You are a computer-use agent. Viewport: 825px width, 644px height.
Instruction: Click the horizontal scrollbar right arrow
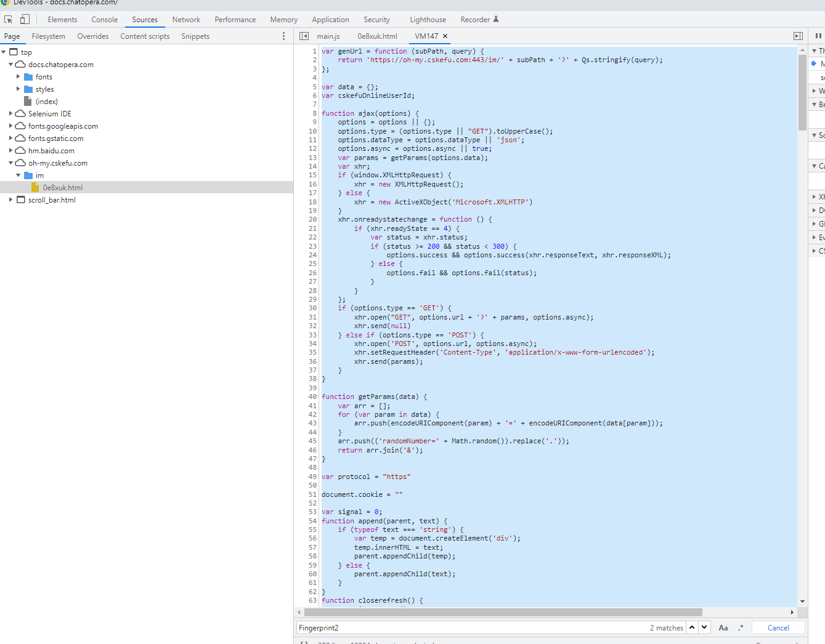tap(792, 612)
